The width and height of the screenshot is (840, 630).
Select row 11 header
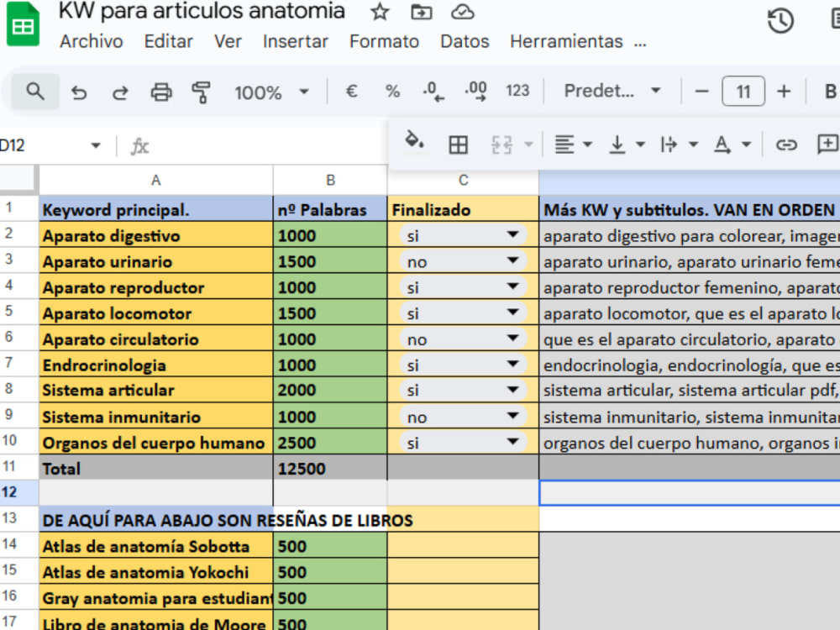(18, 467)
